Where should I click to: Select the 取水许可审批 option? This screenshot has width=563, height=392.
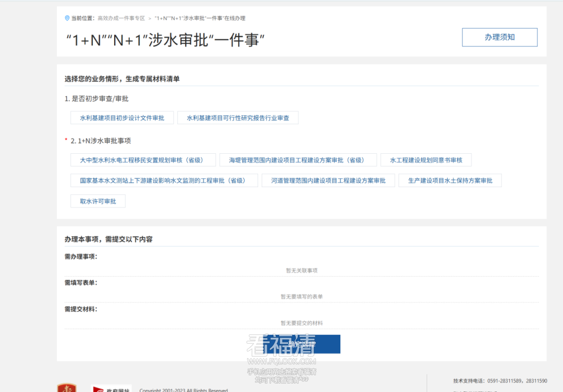(97, 201)
